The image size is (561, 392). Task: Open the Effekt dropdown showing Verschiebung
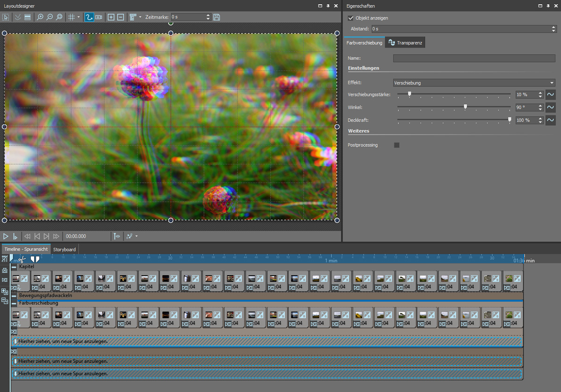click(x=474, y=83)
